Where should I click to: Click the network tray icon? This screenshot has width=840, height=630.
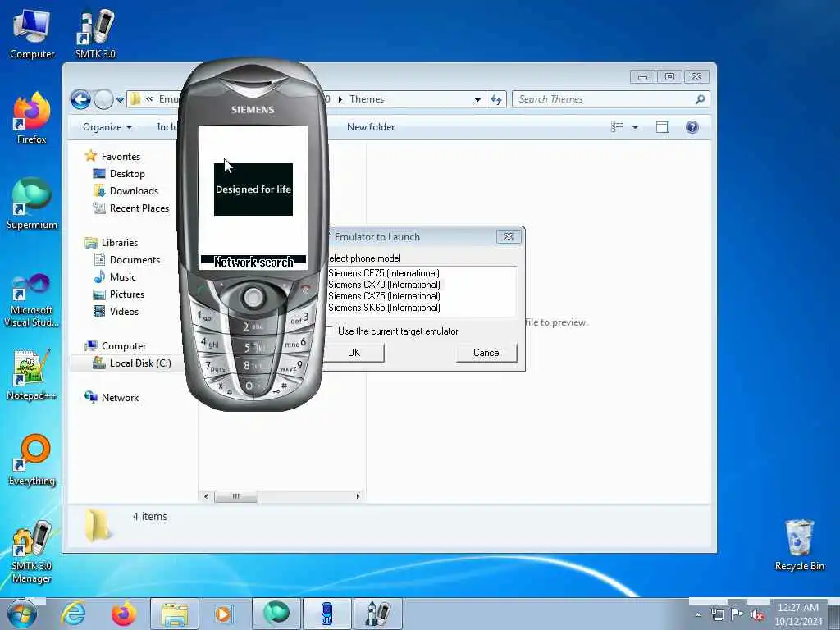(x=717, y=615)
